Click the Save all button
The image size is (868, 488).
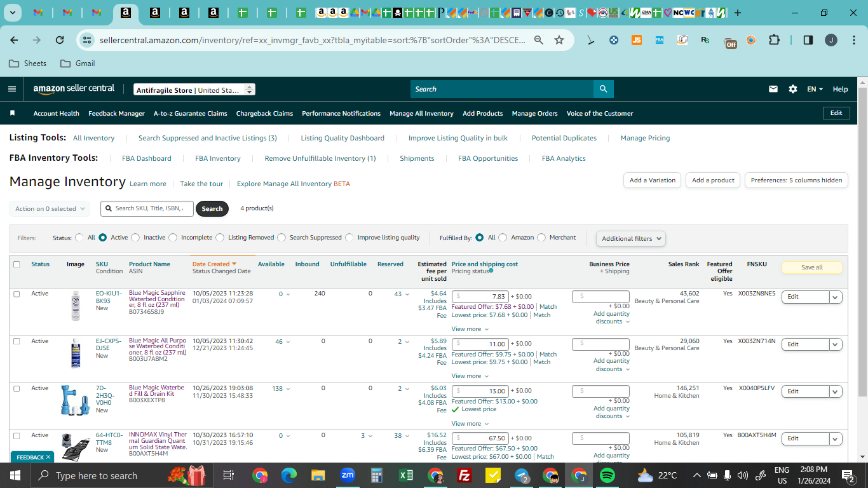(x=811, y=268)
